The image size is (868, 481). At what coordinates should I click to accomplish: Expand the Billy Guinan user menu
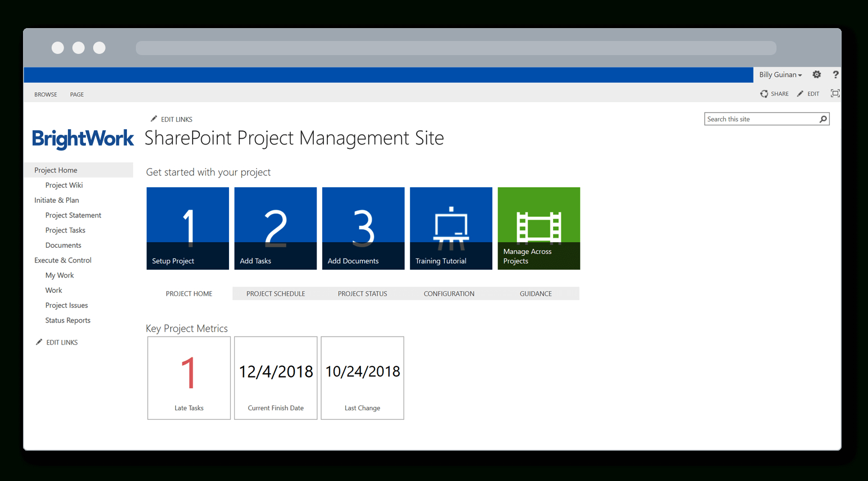coord(780,75)
